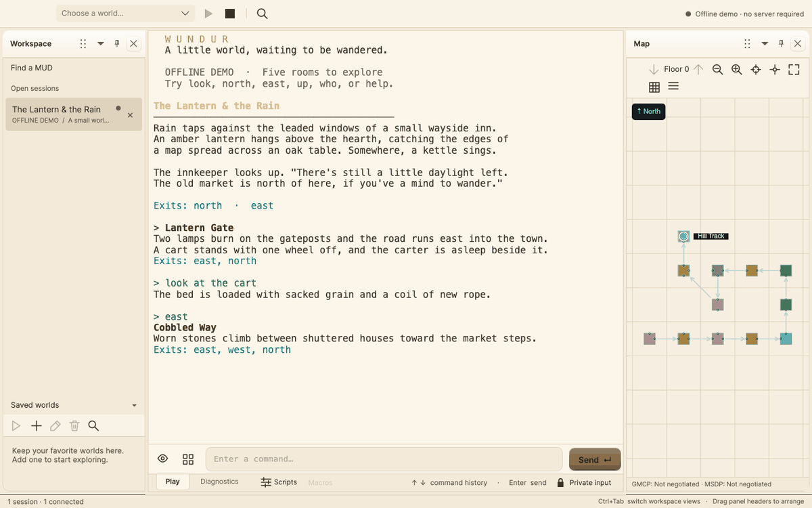The height and width of the screenshot is (508, 812).
Task: Close the Workspace panel
Action: click(x=134, y=43)
